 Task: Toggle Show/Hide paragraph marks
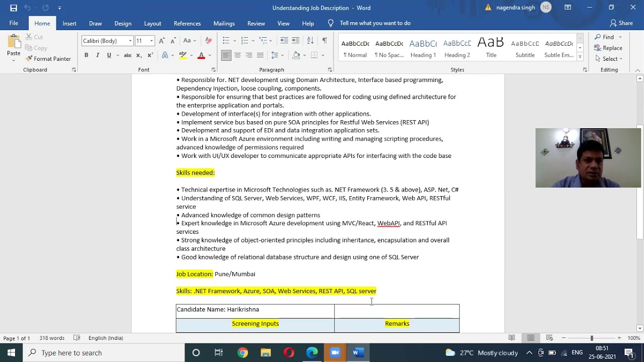tap(325, 41)
